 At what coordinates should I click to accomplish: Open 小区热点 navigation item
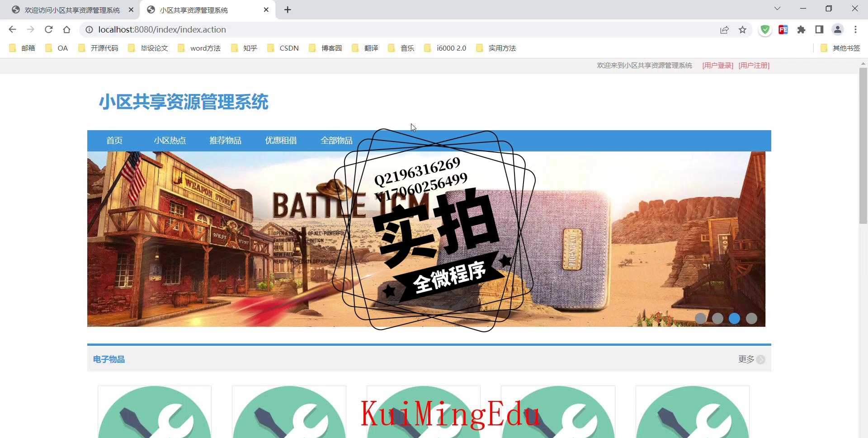(x=170, y=141)
